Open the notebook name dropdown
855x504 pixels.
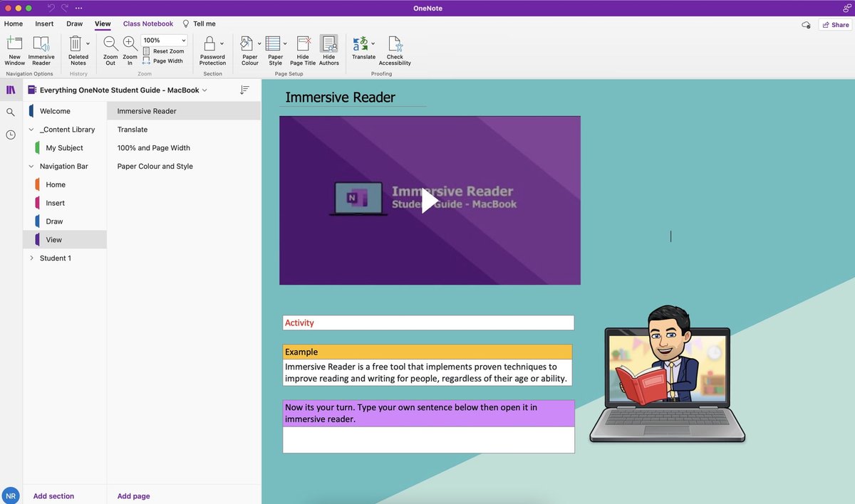204,90
